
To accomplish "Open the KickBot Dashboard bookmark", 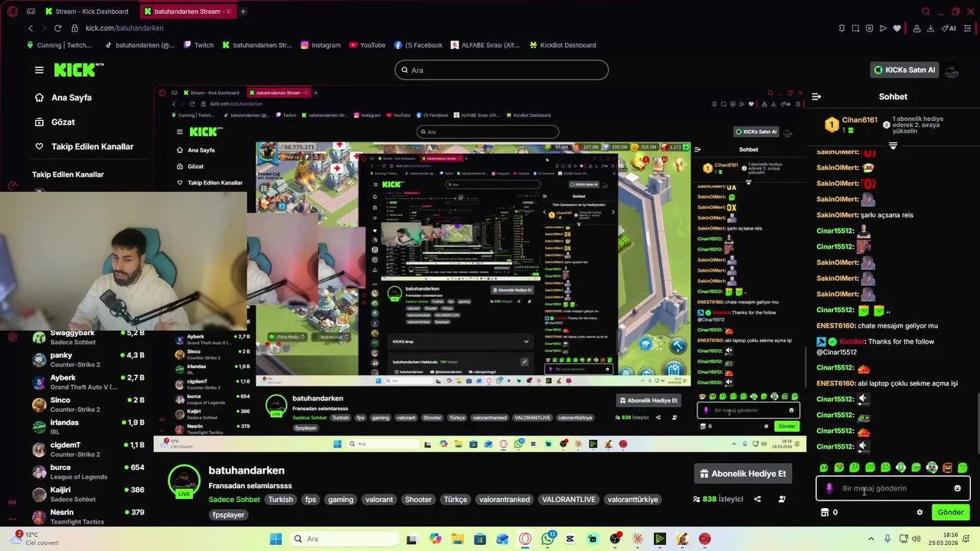I will pyautogui.click(x=562, y=45).
